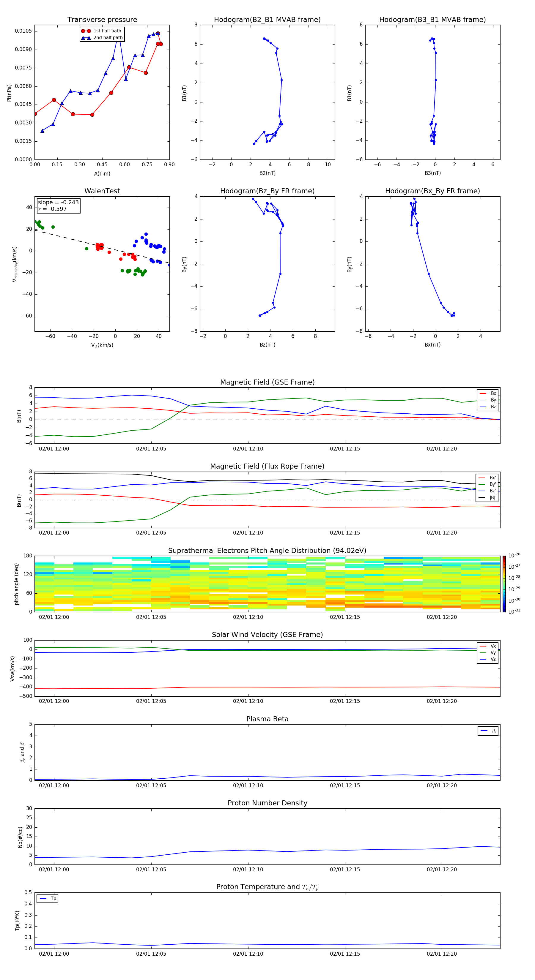Click 'Hodogram(Bz_By FR frame)' title
This screenshot has width=535, height=980.
click(x=267, y=191)
